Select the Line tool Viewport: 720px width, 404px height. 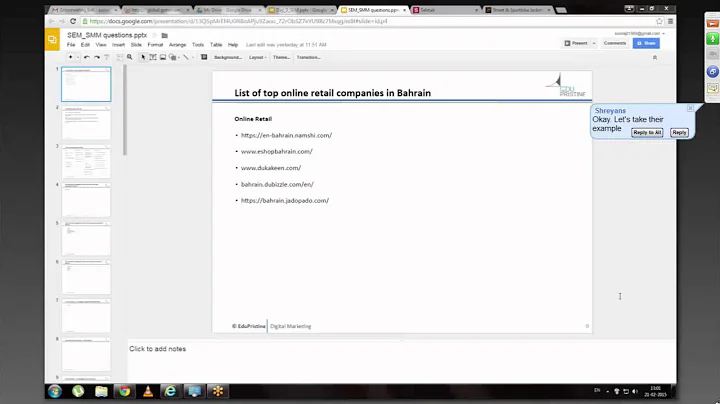pos(186,57)
